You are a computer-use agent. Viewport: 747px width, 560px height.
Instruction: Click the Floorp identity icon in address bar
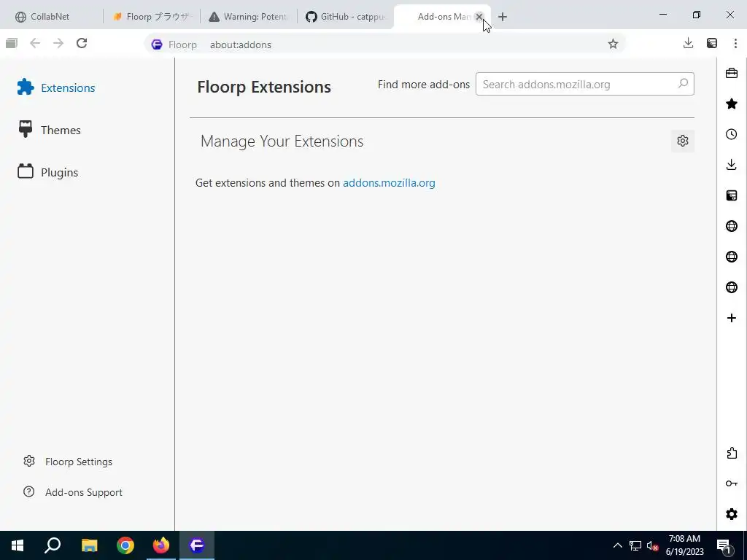[157, 44]
